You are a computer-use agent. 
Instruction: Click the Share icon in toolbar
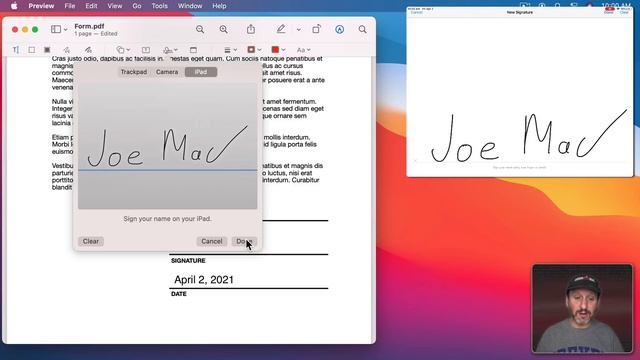pos(251,29)
